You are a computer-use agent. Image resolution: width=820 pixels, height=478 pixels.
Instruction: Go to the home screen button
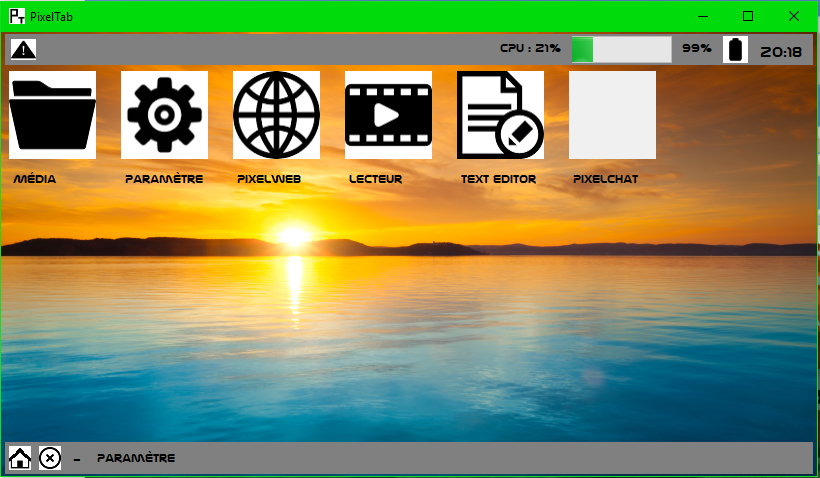[20, 458]
